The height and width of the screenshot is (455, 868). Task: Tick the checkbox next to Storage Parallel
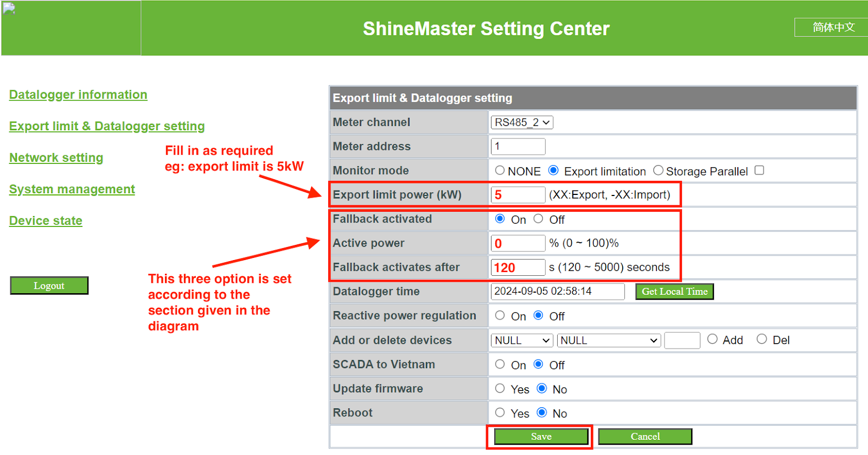click(759, 170)
